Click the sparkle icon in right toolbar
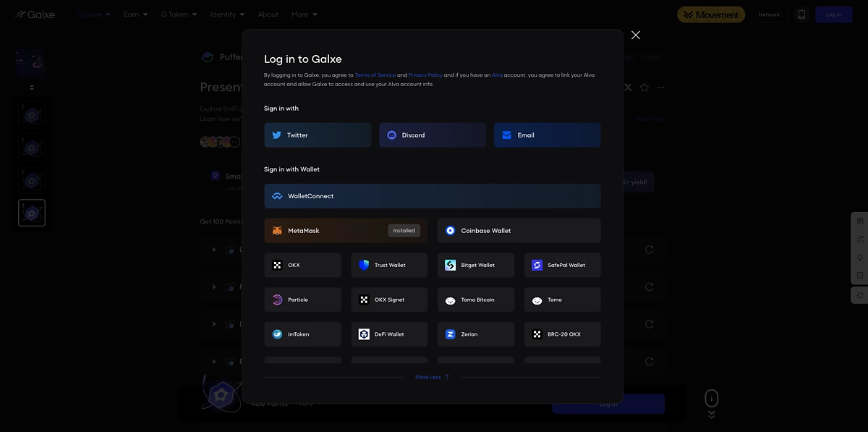The image size is (868, 432). (x=860, y=295)
